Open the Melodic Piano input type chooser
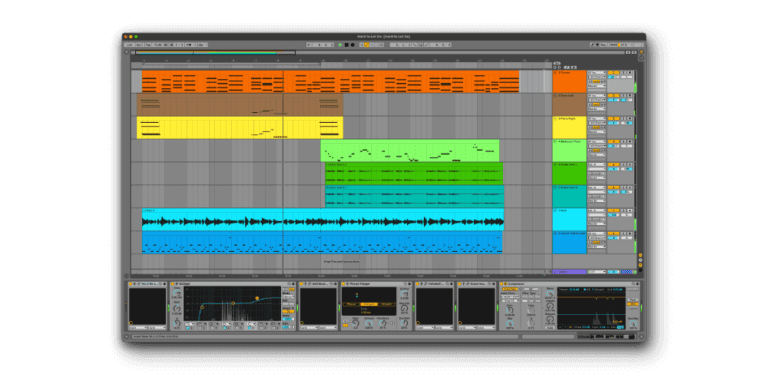Image resolution: width=768 pixels, height=384 pixels. [x=596, y=142]
